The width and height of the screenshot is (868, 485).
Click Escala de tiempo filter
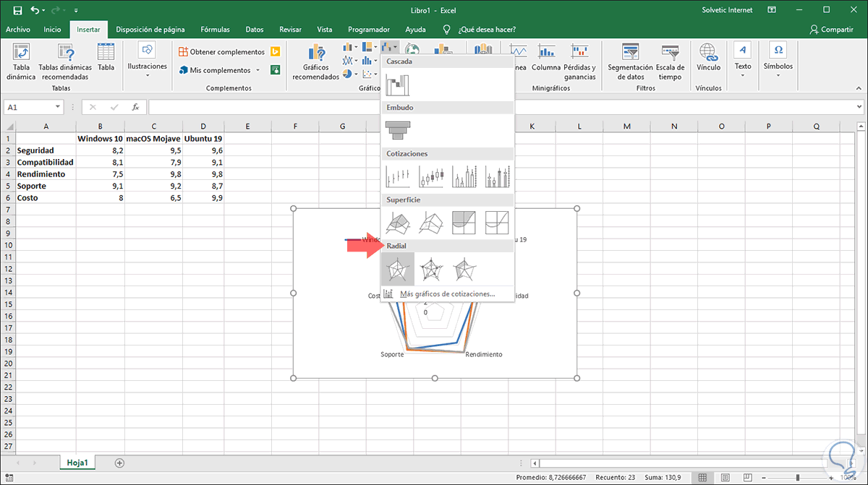pos(670,62)
